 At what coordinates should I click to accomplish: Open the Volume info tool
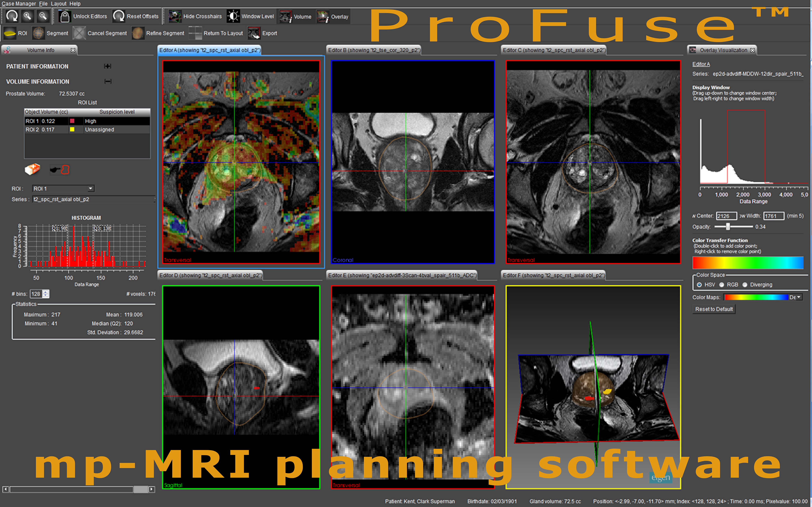click(295, 17)
